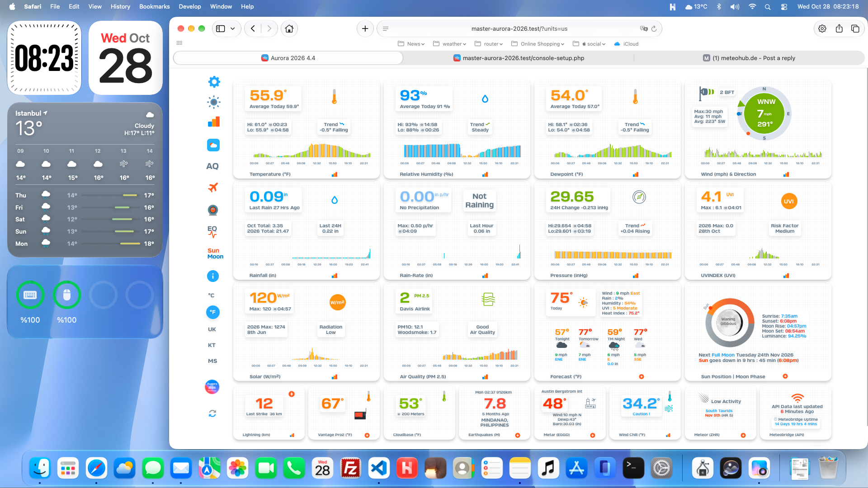868x488 pixels.
Task: Click the Safari share button
Action: coord(839,28)
